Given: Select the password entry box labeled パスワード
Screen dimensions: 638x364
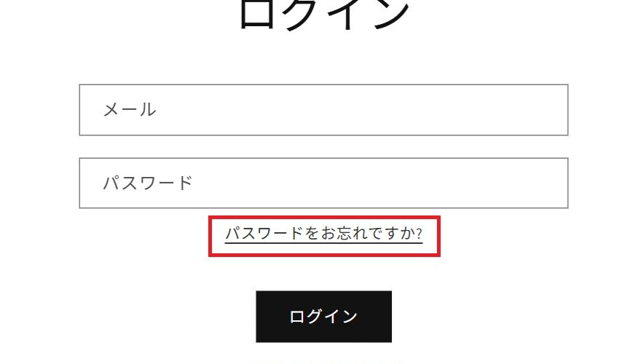Looking at the screenshot, I should (323, 183).
